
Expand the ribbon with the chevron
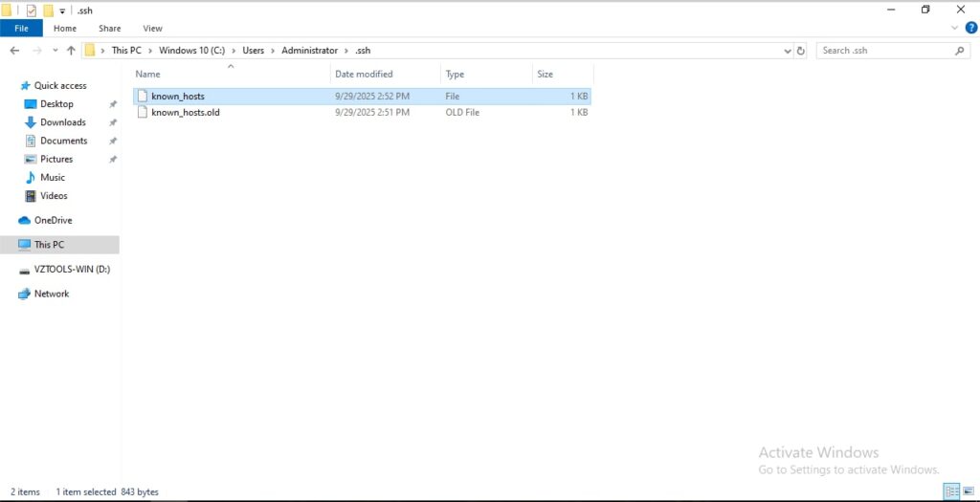(x=955, y=29)
